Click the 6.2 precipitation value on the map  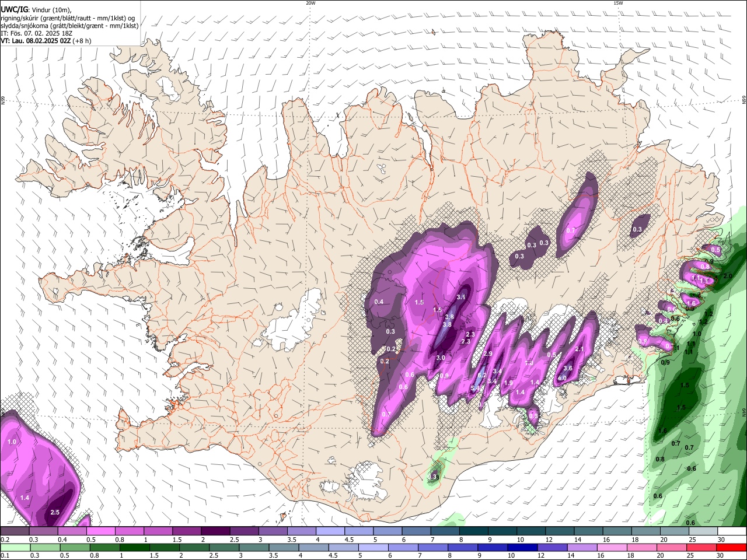(x=482, y=375)
